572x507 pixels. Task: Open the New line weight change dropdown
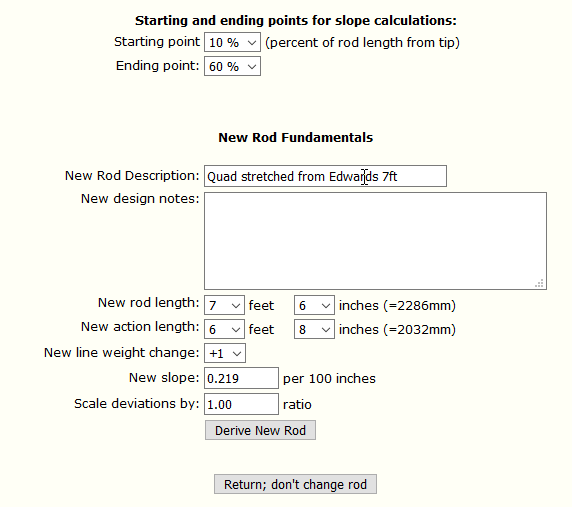(225, 353)
